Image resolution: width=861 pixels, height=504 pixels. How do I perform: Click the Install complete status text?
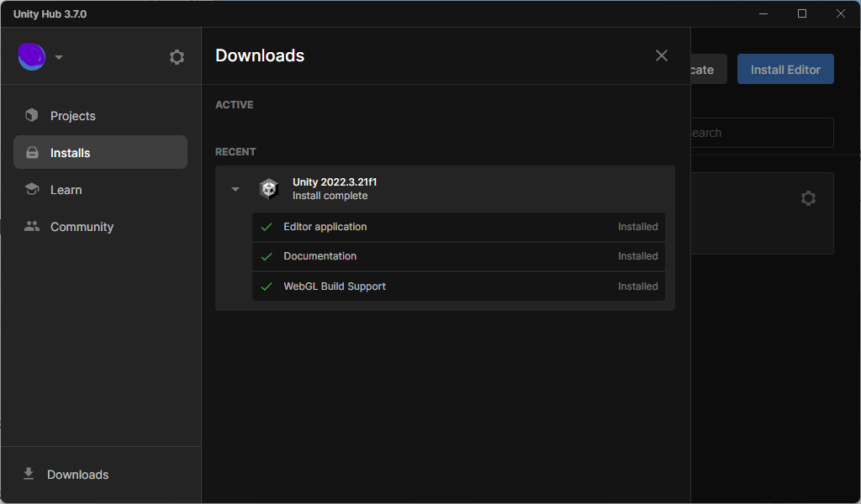click(330, 196)
